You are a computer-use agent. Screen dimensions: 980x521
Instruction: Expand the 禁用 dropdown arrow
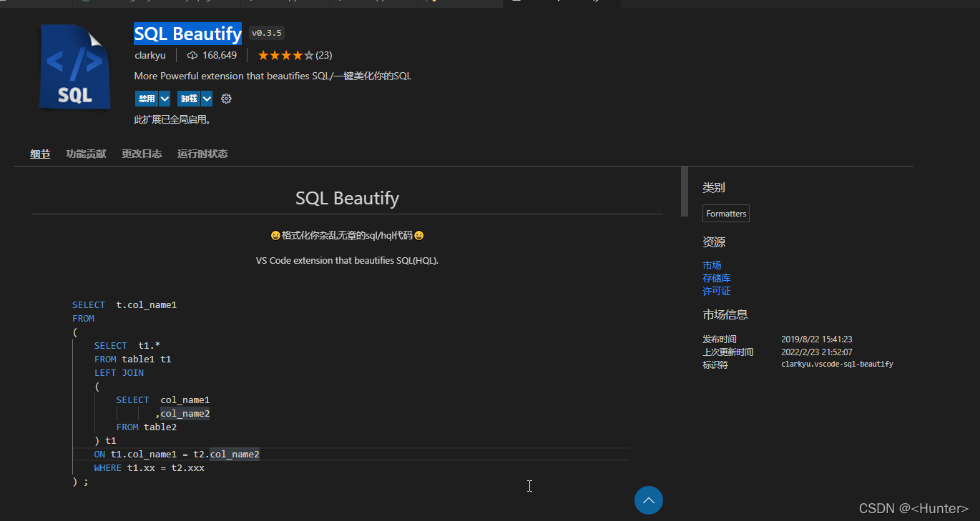coord(165,99)
